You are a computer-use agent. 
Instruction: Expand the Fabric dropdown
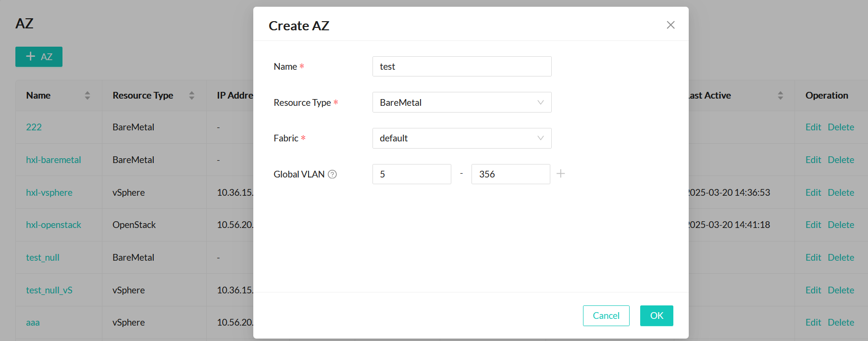[x=461, y=138]
